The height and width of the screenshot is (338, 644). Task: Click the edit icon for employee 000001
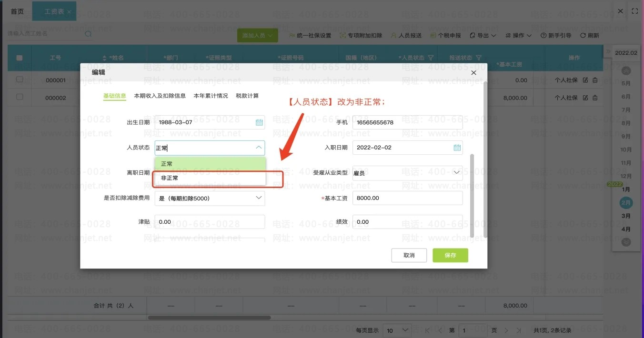(x=585, y=80)
